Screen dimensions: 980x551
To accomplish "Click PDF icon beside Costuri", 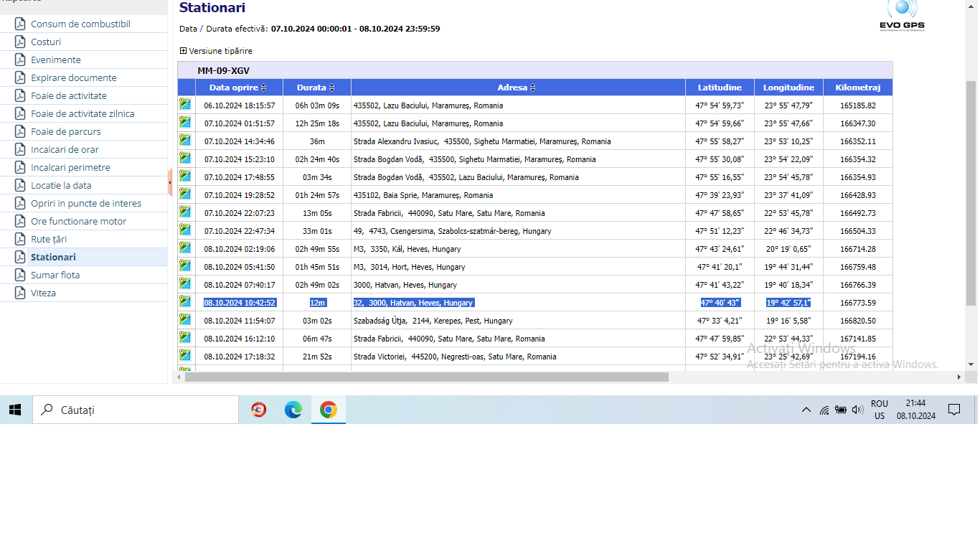I will 20,42.
